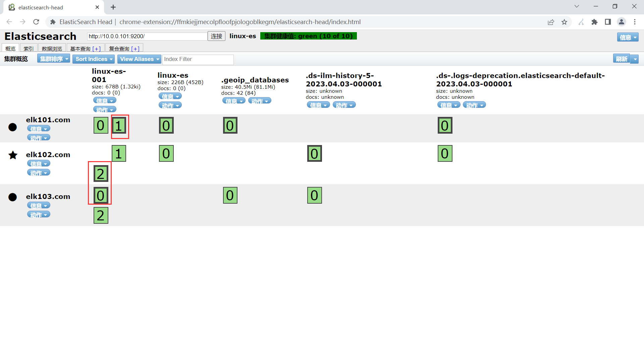Viewport: 644px width, 345px height.
Task: Select shard 1 of linux-es-001 on elk101.com
Action: coord(119,126)
